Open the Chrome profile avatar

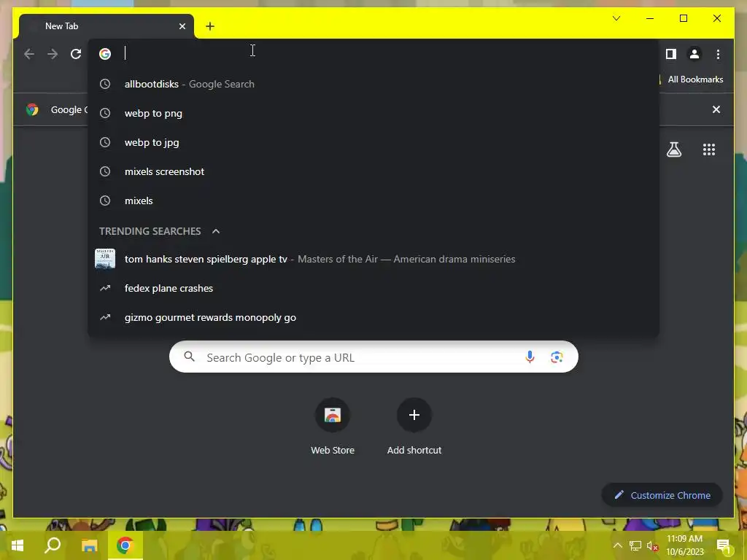coord(694,54)
